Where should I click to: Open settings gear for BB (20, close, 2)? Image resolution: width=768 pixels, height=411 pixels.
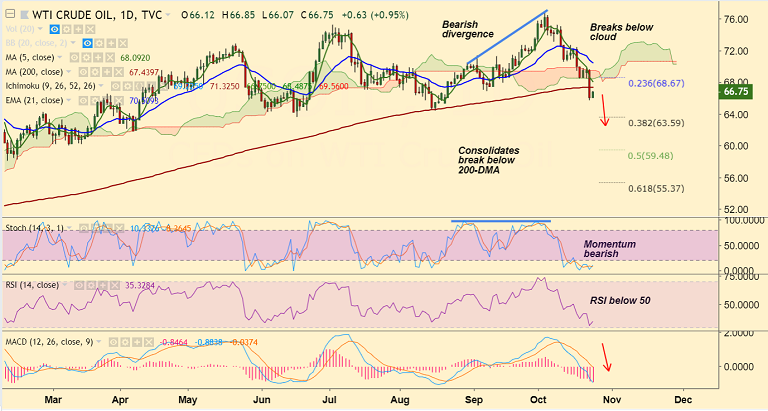pyautogui.click(x=99, y=43)
